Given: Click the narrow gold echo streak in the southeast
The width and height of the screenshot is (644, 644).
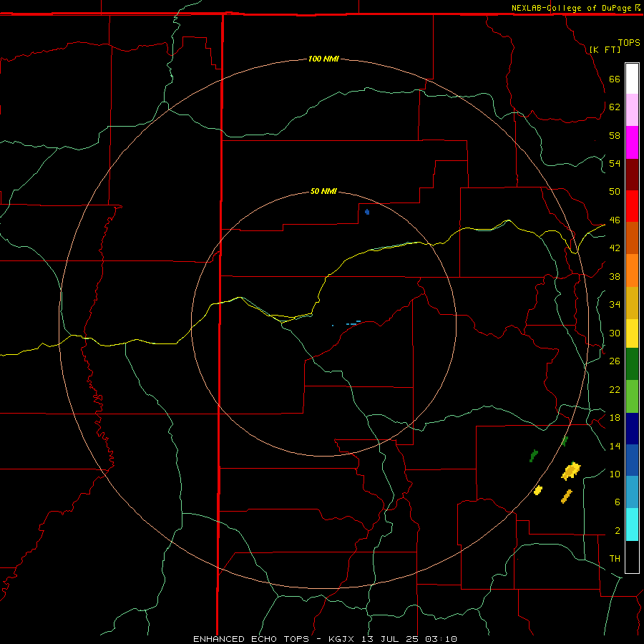Looking at the screenshot, I should (567, 496).
